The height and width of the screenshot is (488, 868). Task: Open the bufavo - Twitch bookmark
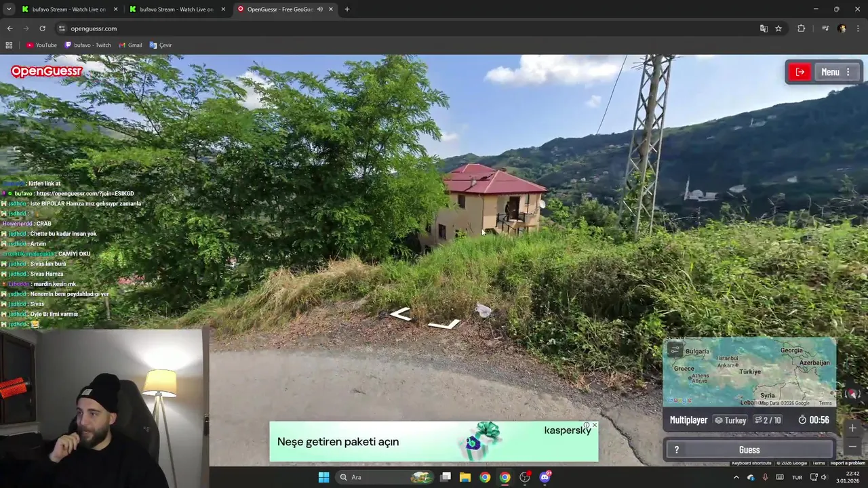(x=87, y=45)
